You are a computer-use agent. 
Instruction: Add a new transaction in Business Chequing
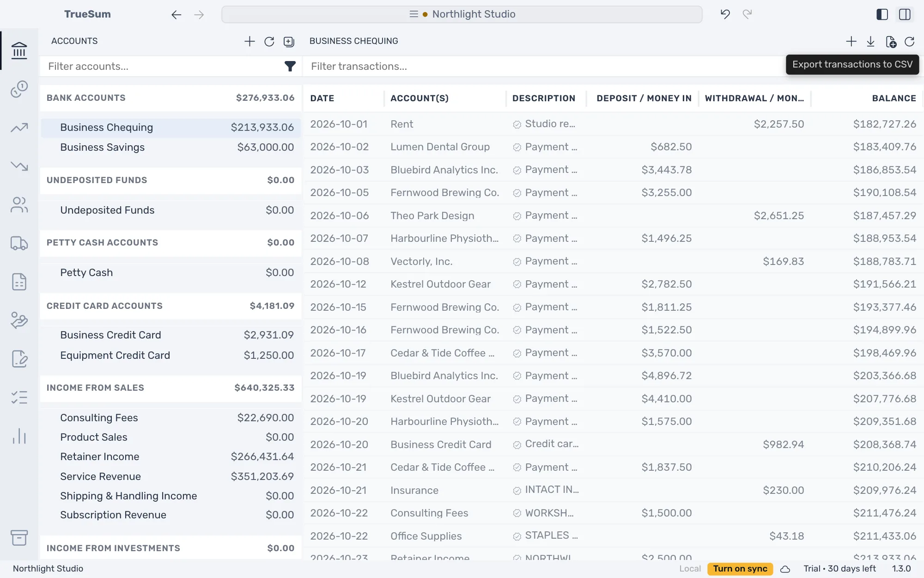tap(851, 42)
